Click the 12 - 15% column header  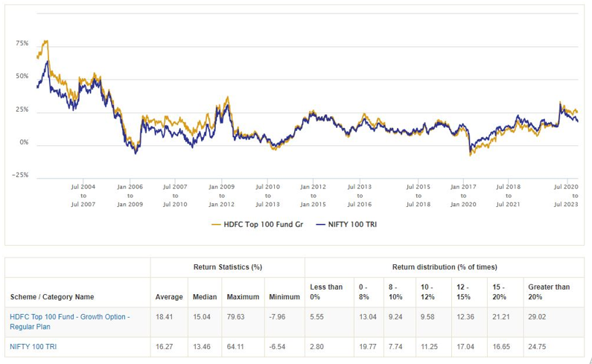[x=463, y=292]
